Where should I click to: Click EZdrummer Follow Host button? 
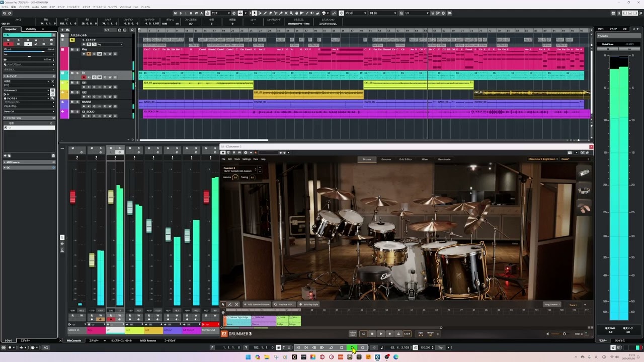353,334
